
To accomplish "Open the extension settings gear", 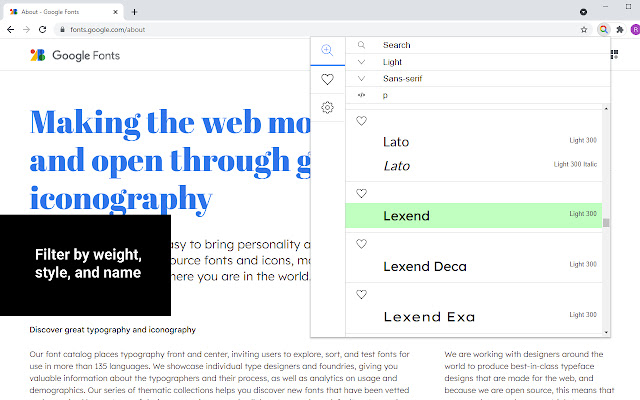I will (326, 108).
